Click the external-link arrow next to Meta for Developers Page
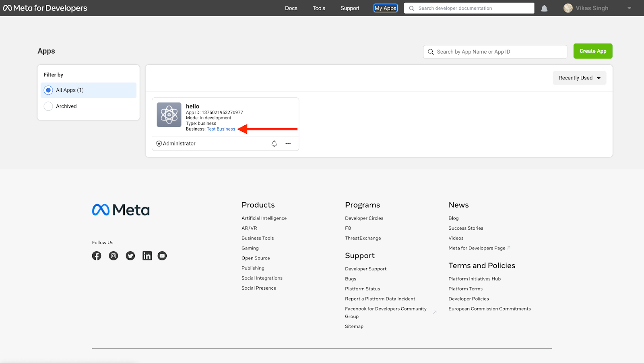This screenshot has width=644, height=363. [509, 248]
